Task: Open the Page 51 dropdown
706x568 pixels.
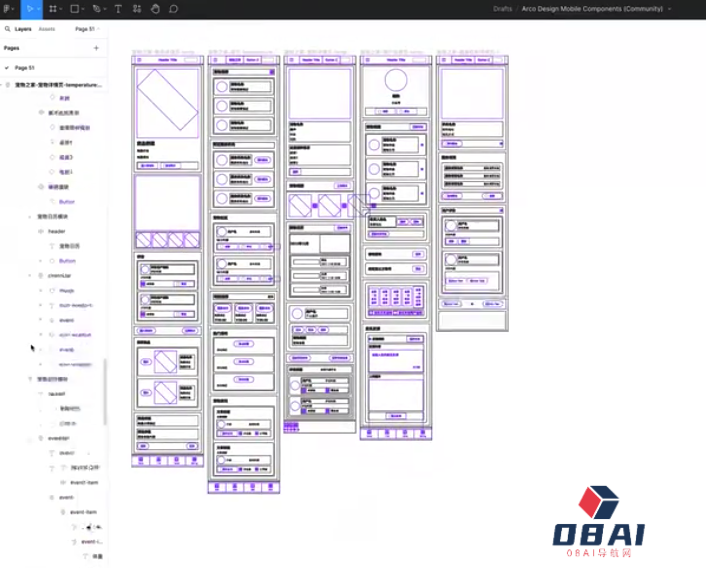Action: click(87, 29)
